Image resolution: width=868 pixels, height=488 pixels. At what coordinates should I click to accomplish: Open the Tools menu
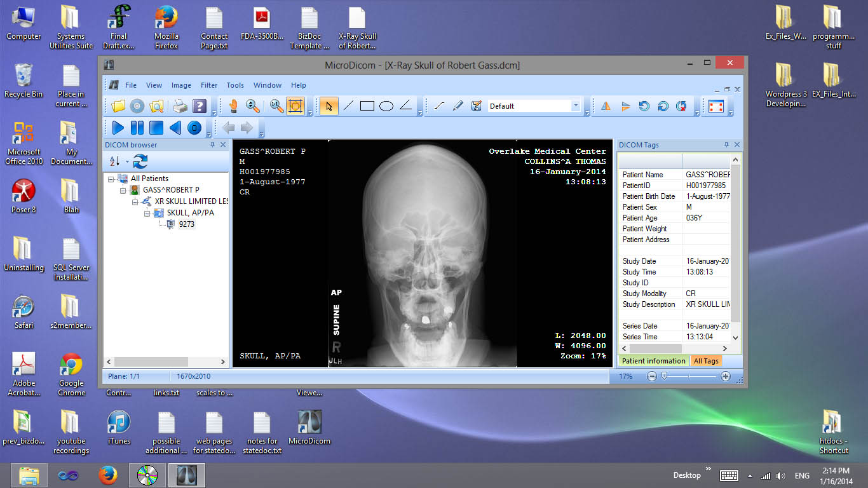235,85
